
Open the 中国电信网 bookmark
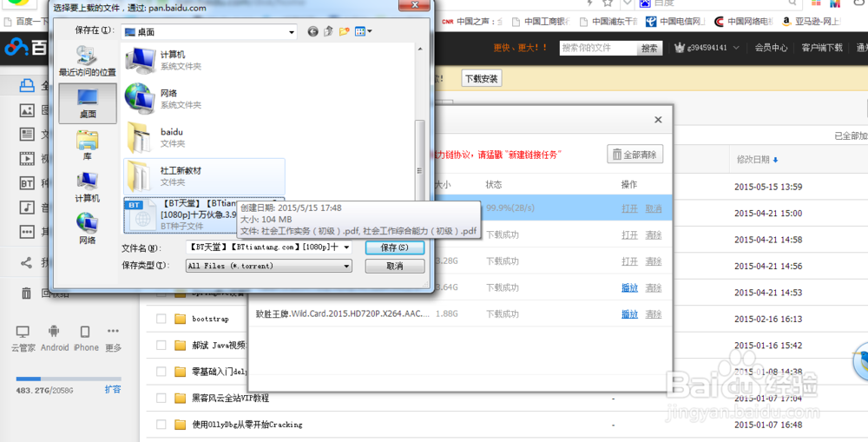point(674,22)
